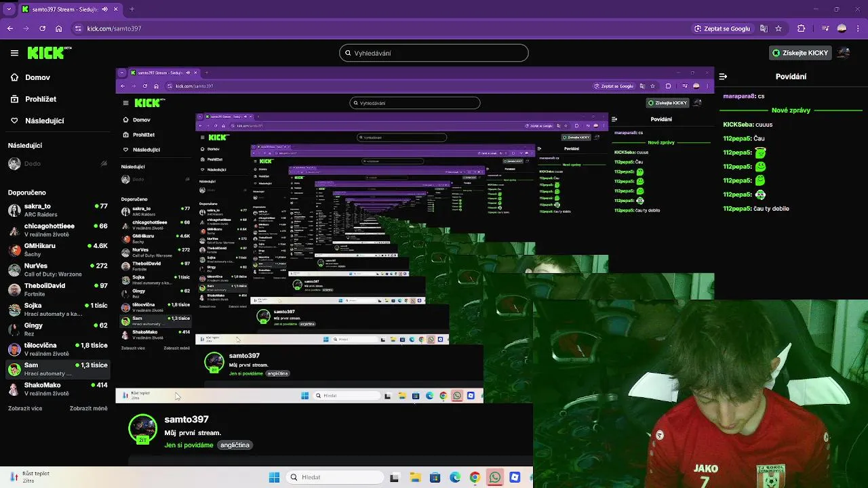Collapse the Povídání chat panel arrow

[723, 77]
